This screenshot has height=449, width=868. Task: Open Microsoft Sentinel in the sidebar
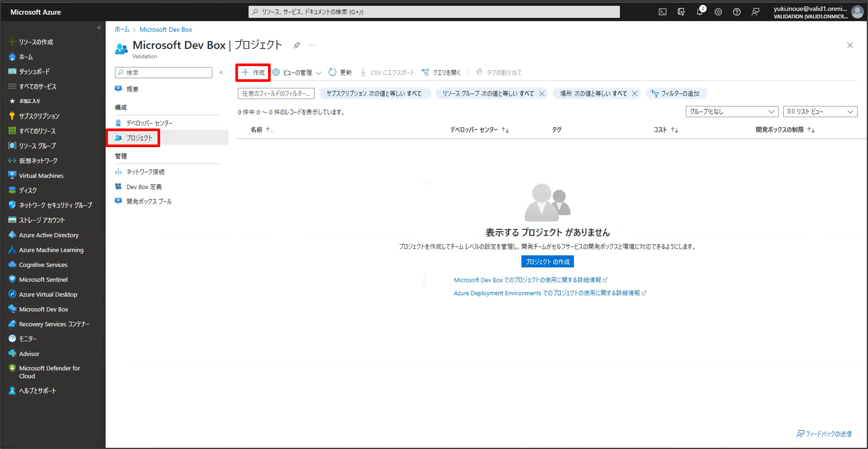[43, 279]
